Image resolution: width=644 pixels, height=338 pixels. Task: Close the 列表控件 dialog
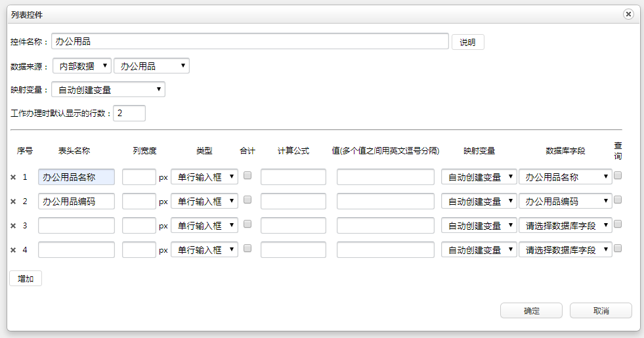click(x=628, y=14)
